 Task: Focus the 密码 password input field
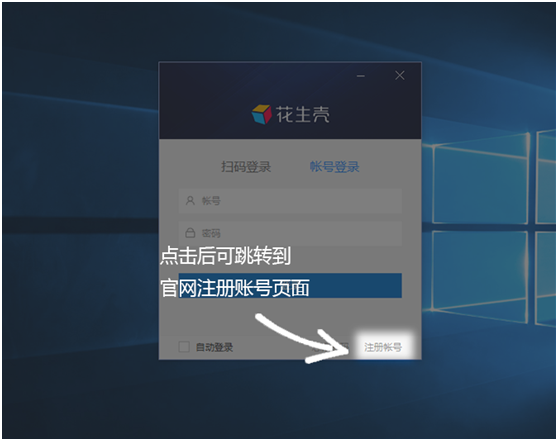coord(290,233)
